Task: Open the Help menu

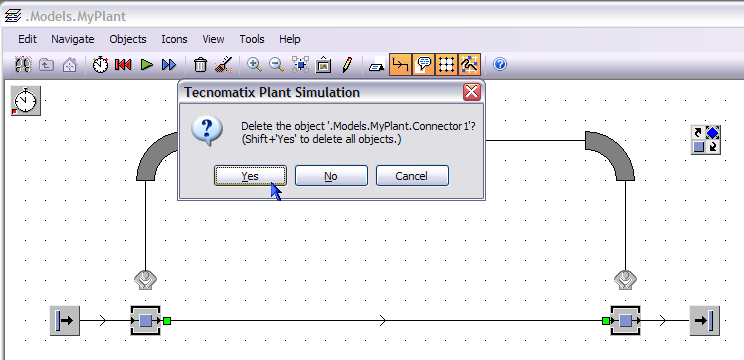Action: click(x=289, y=39)
